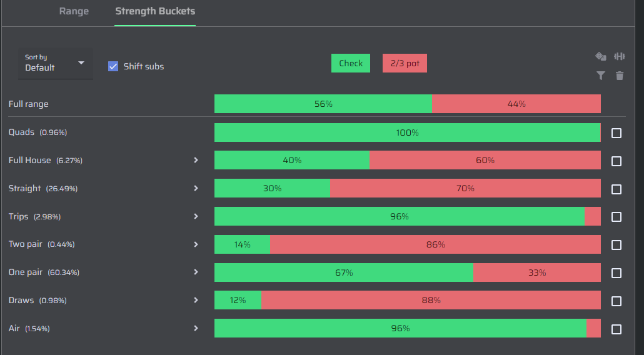Toggle the Shift subs checkbox
Image resolution: width=644 pixels, height=355 pixels.
point(113,66)
